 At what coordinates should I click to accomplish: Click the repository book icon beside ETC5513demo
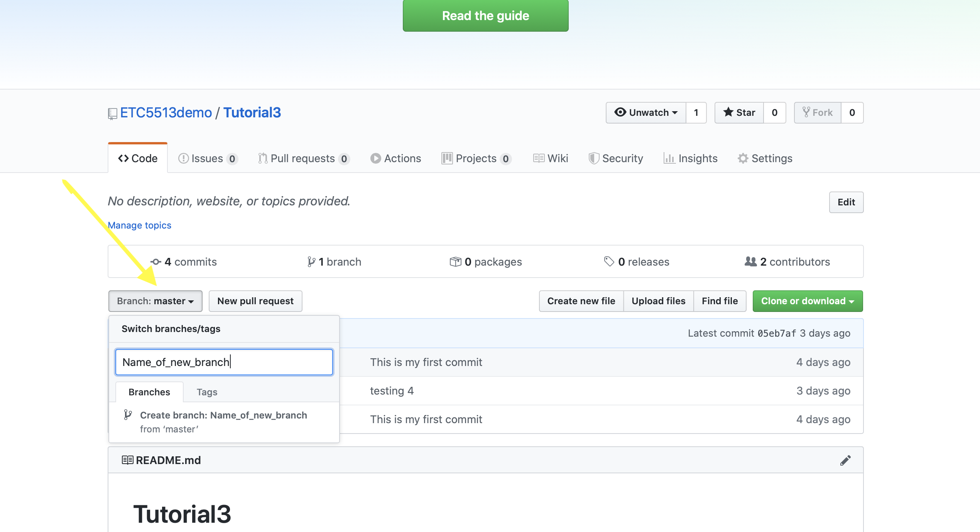pyautogui.click(x=112, y=114)
